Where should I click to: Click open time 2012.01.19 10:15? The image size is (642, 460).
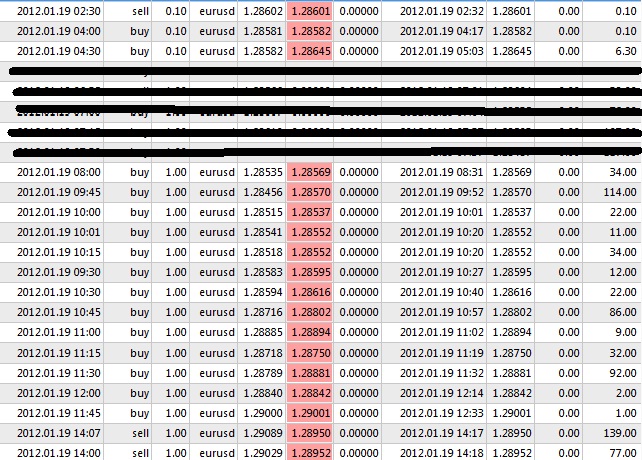59,252
